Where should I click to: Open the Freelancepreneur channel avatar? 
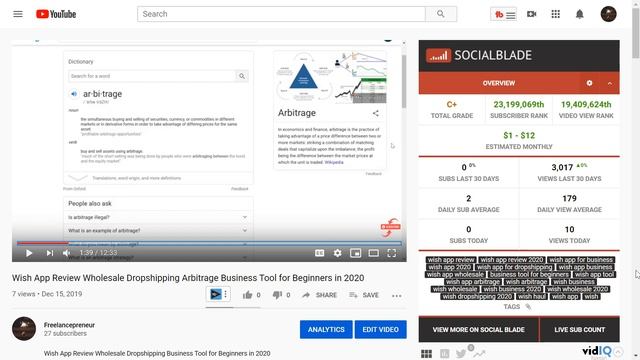click(24, 329)
